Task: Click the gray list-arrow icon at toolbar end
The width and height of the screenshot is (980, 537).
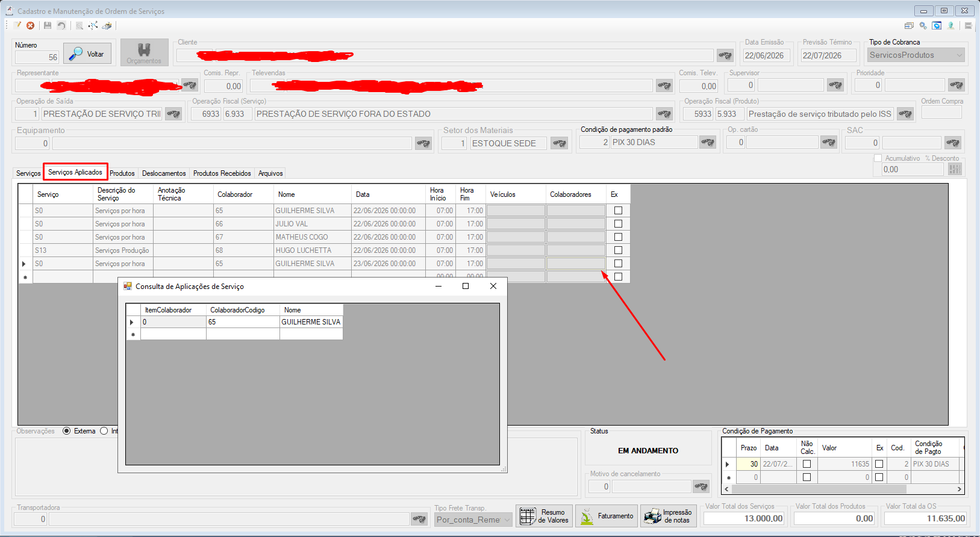Action: point(968,25)
